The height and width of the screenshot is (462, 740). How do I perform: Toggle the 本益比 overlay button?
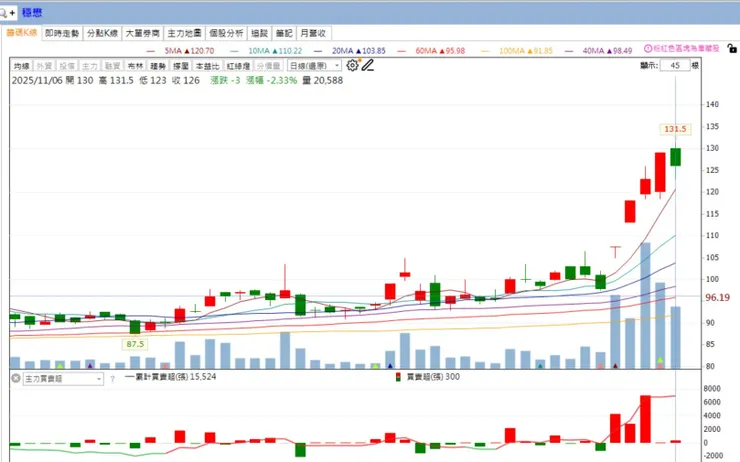[207, 66]
